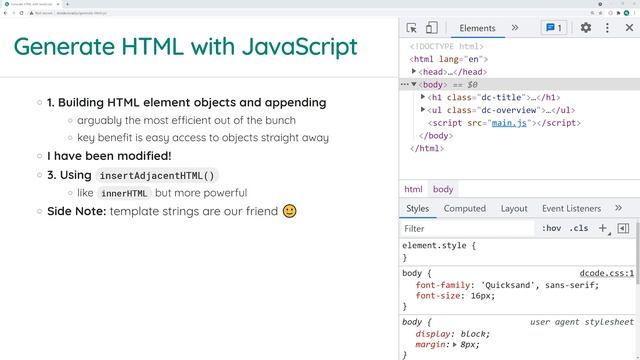Close the DevTools panel
The image size is (640, 360).
coord(629,28)
